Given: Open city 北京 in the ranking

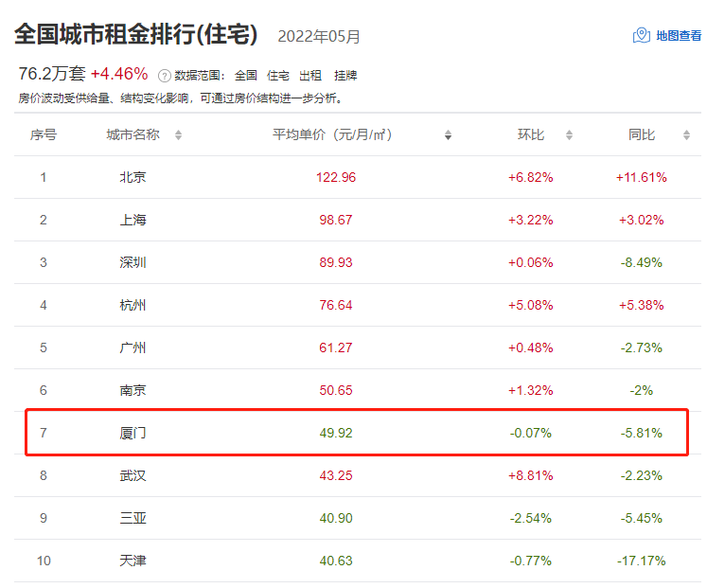Looking at the screenshot, I should click(x=133, y=177).
